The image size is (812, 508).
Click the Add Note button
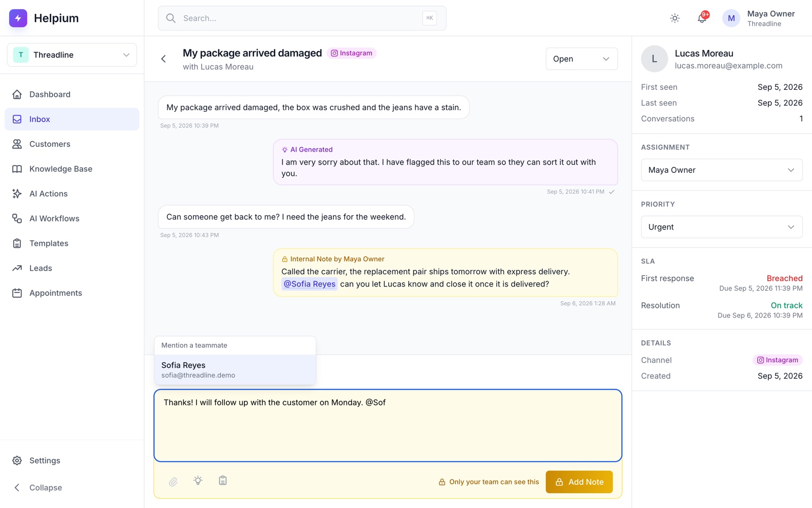(579, 482)
